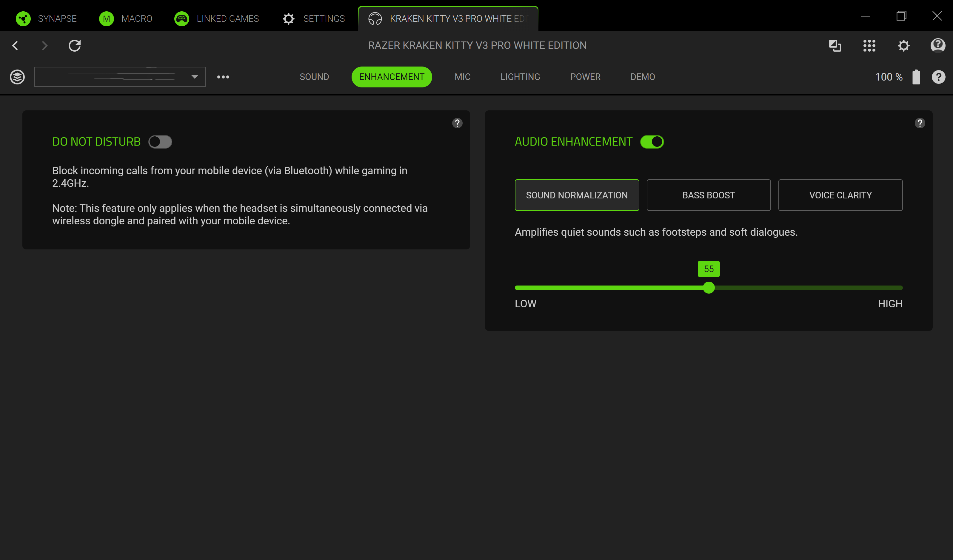Open the modules grid icon
953x560 pixels.
pos(869,45)
